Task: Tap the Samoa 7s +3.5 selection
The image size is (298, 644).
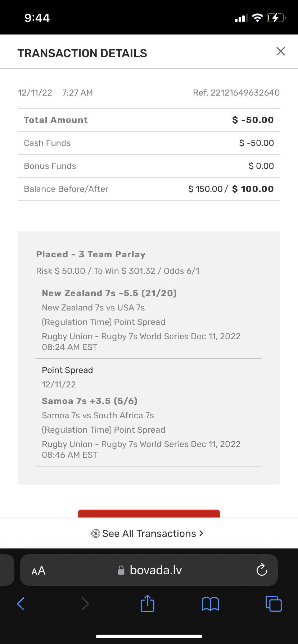Action: pyautogui.click(x=90, y=401)
